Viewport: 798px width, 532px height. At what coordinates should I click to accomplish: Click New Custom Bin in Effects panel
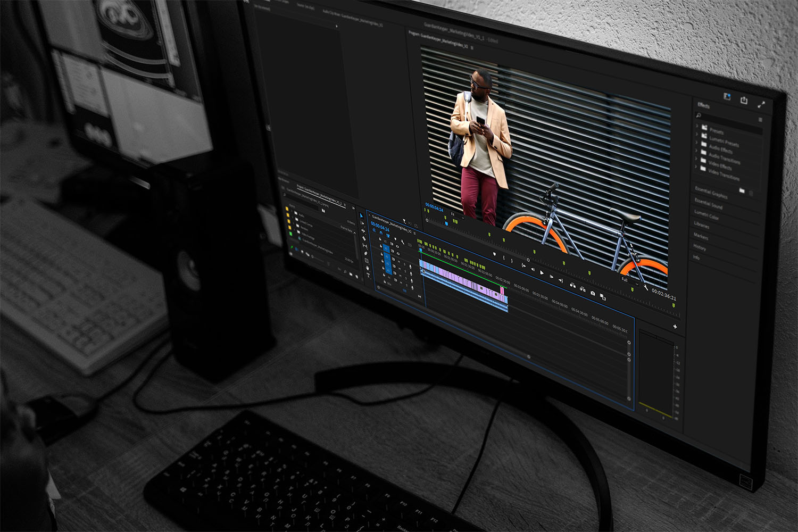(742, 190)
